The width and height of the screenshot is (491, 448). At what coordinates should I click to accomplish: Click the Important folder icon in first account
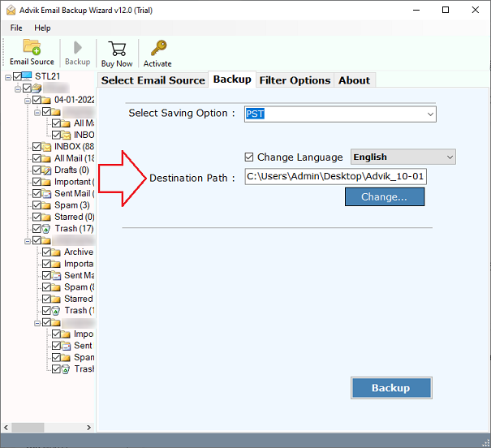pyautogui.click(x=46, y=182)
